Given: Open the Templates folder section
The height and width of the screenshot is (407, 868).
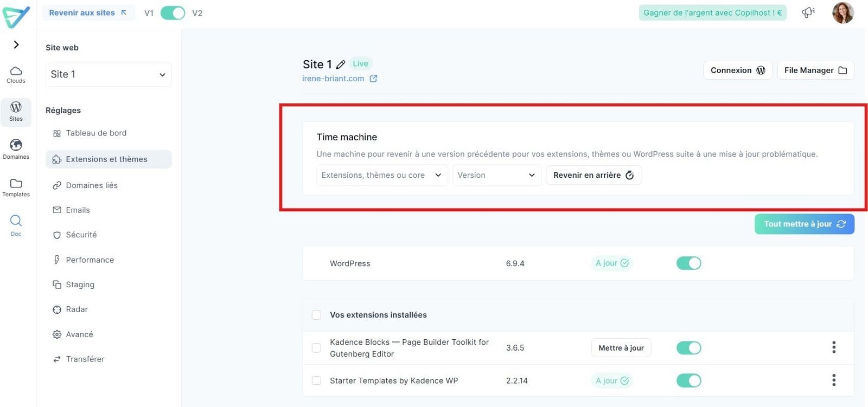Looking at the screenshot, I should click(16, 187).
